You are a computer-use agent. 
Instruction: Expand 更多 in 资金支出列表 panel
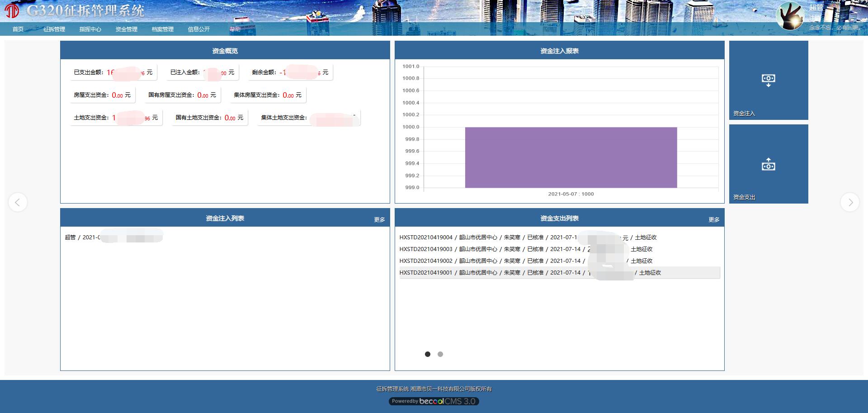tap(714, 219)
